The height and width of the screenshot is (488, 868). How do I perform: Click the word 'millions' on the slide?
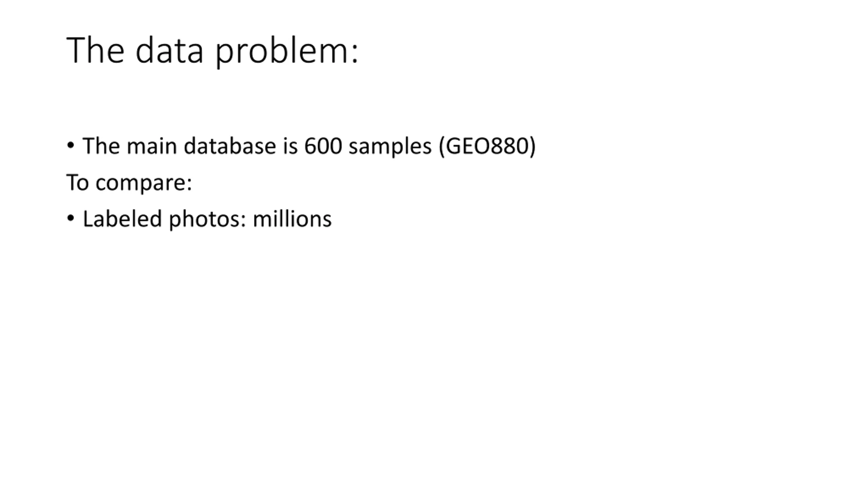click(x=292, y=219)
